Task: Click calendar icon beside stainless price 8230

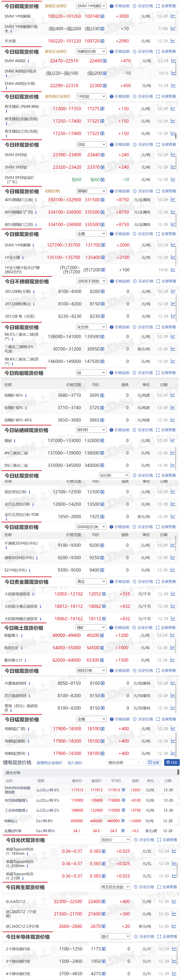Action: pos(103,316)
